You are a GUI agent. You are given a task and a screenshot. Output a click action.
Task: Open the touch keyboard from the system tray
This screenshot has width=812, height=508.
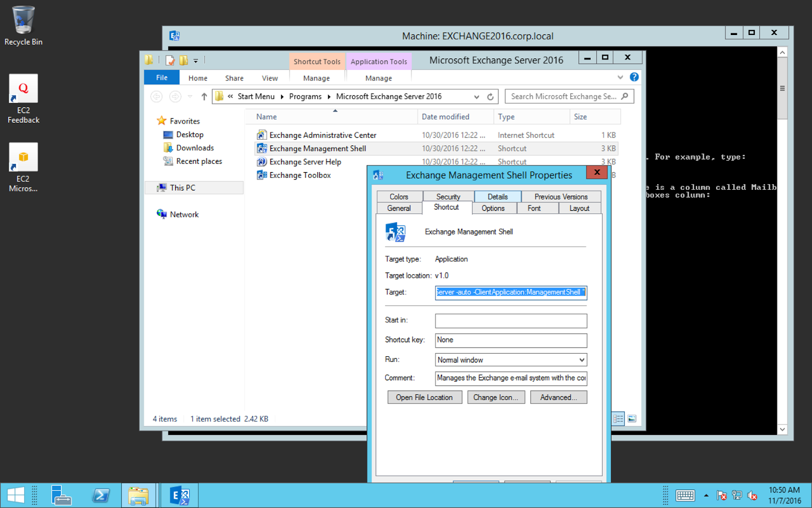tap(685, 495)
